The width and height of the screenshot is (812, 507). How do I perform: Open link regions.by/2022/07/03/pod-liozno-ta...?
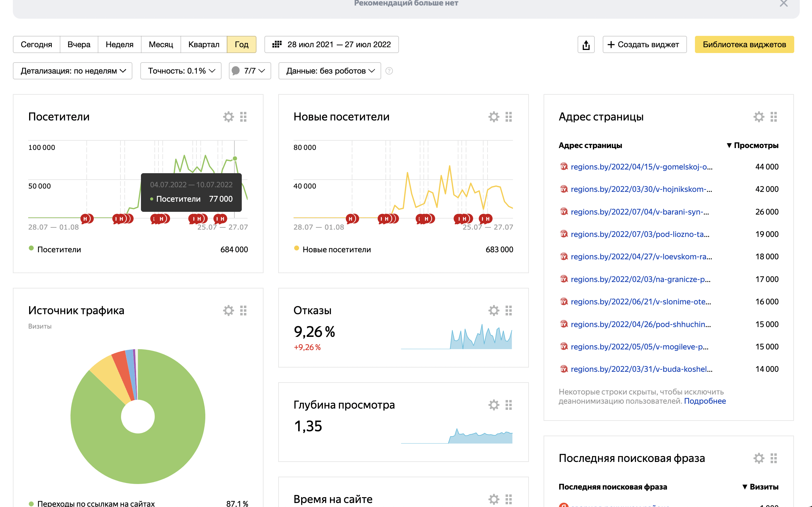[x=640, y=234]
